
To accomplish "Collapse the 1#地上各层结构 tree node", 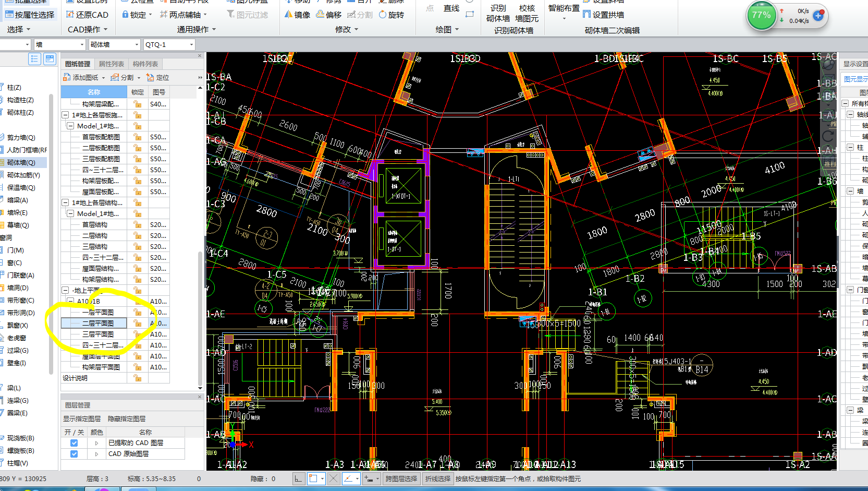I will (65, 202).
